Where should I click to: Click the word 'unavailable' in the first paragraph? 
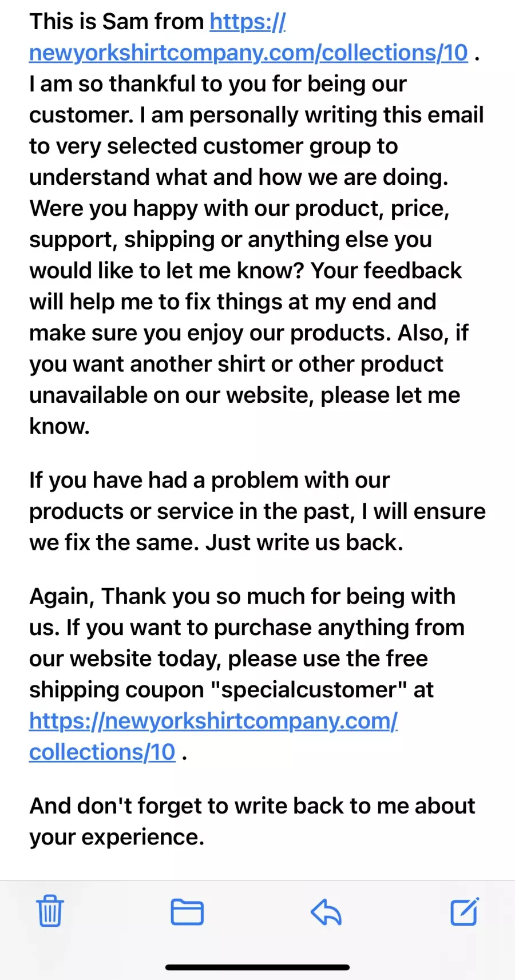(88, 395)
